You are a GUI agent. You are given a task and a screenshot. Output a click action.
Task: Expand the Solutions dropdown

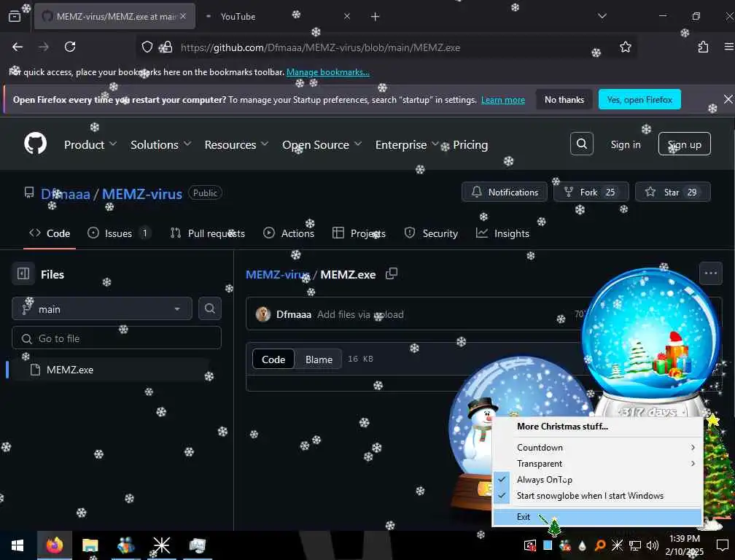pos(160,144)
